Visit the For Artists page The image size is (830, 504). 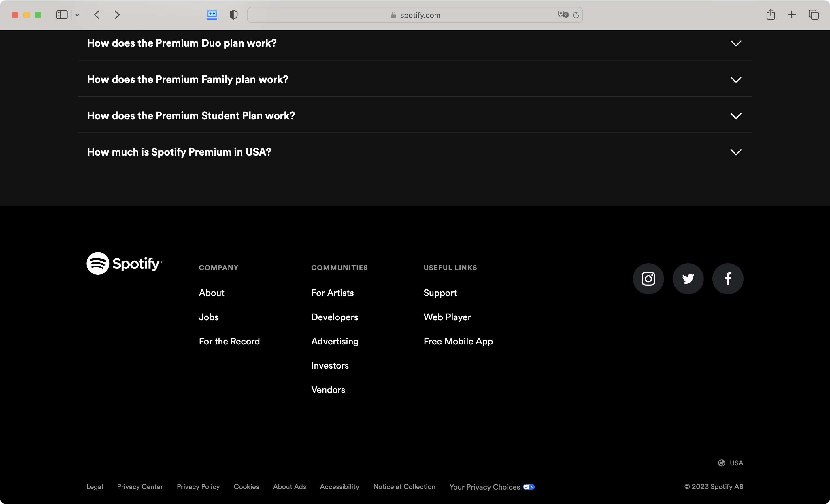point(333,293)
